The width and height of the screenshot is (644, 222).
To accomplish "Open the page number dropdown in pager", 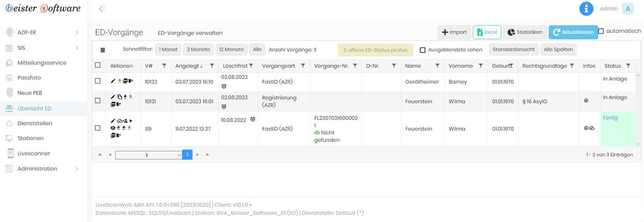I will click(149, 155).
